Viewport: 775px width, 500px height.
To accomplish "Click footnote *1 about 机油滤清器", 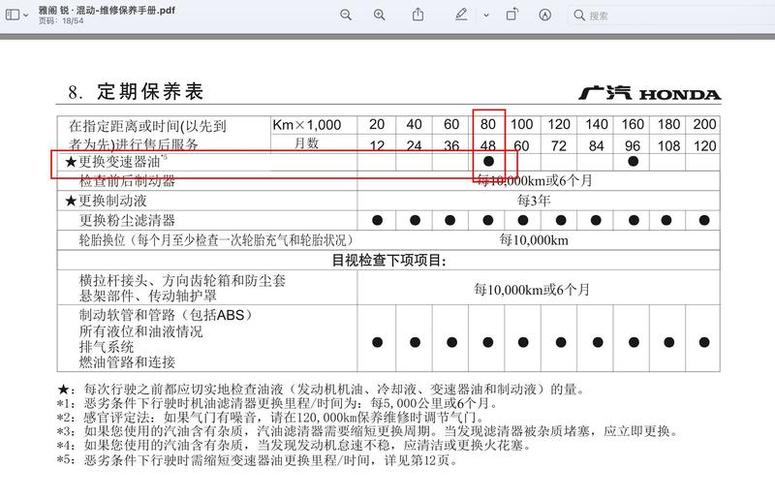I will pyautogui.click(x=277, y=403).
